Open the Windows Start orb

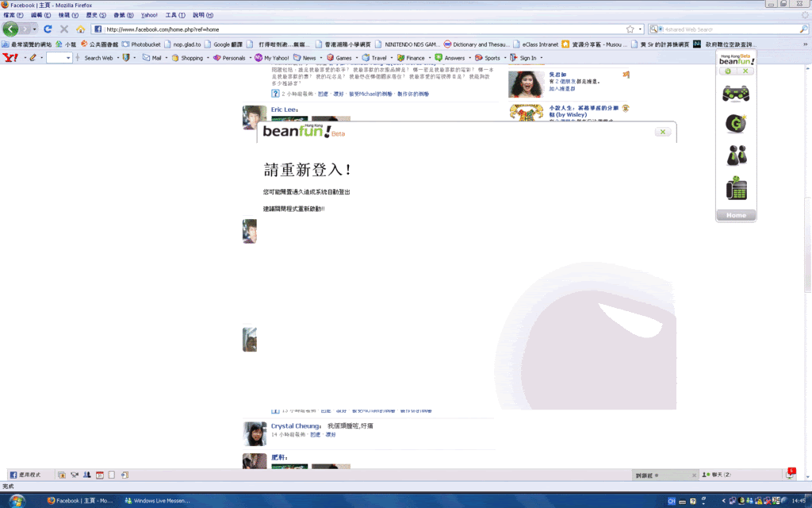pos(17,500)
